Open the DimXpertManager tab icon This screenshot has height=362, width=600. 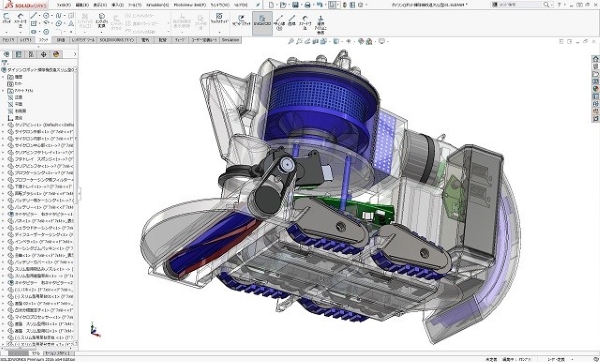coord(43,54)
